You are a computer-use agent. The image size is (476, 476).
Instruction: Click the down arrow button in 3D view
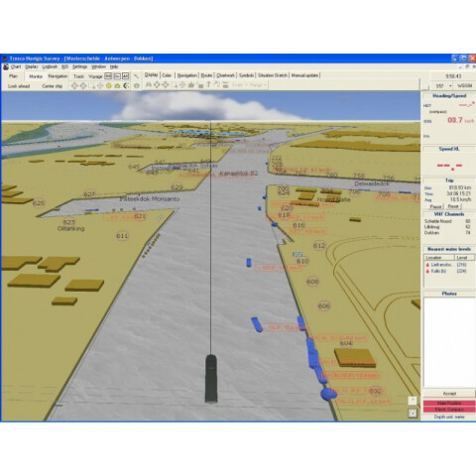[413, 413]
